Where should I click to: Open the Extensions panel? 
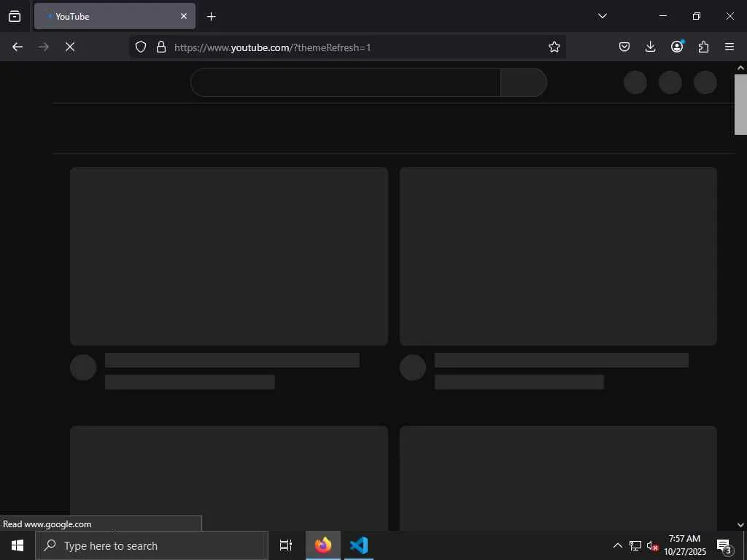point(703,47)
